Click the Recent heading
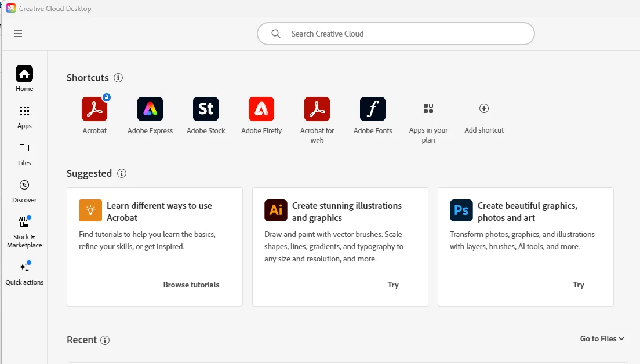Viewport: 640px width, 364px height. click(x=82, y=340)
